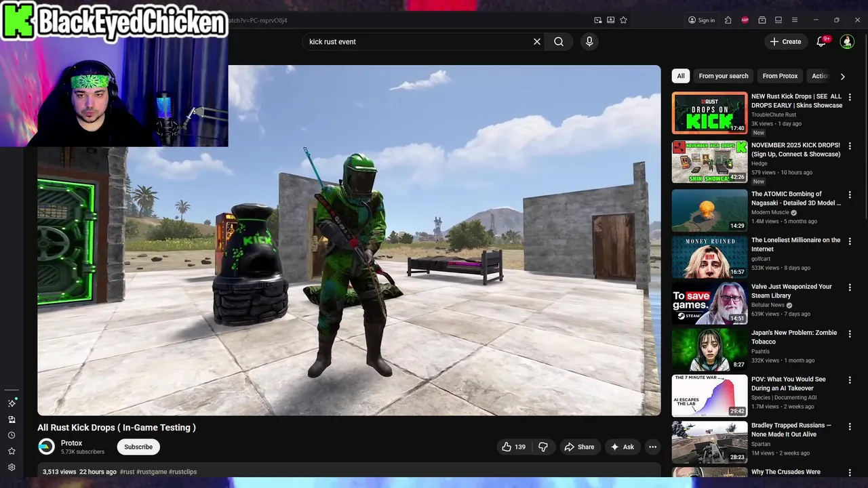Like the video with thumbs up
868x488 pixels.
tap(513, 447)
